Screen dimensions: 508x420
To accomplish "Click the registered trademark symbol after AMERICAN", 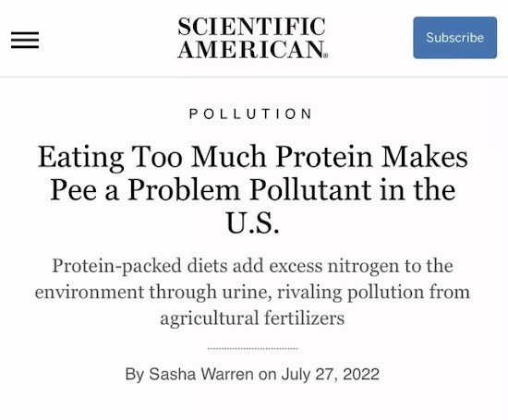I will click(326, 55).
